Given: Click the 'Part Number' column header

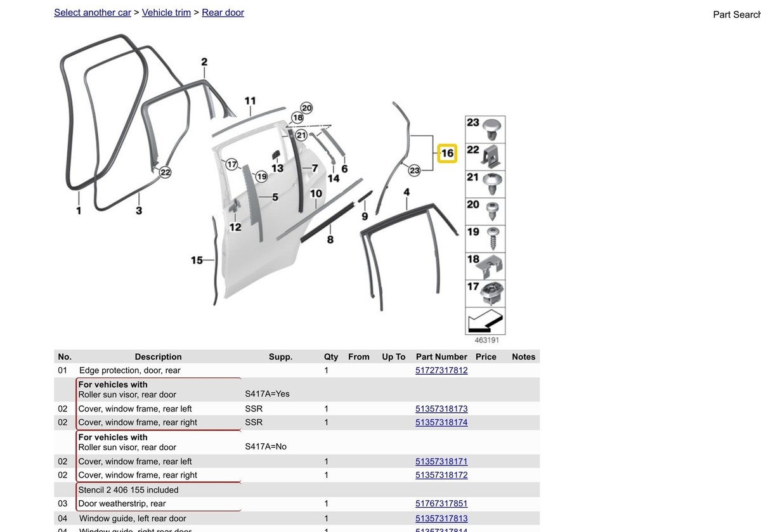Looking at the screenshot, I should pyautogui.click(x=441, y=357).
